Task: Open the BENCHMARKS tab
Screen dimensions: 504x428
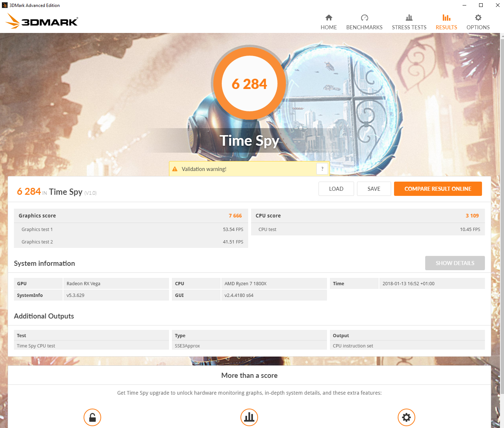Action: (x=364, y=23)
